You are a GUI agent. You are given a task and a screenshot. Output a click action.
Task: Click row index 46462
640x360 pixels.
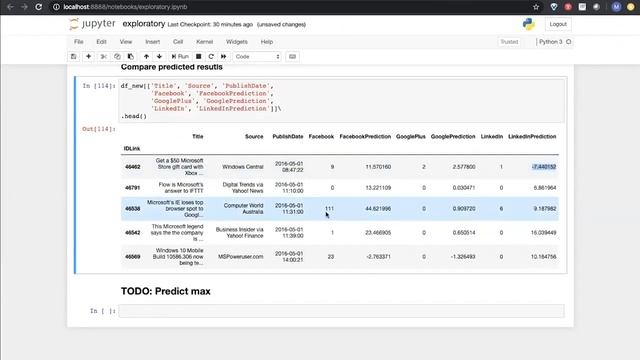[133, 167]
